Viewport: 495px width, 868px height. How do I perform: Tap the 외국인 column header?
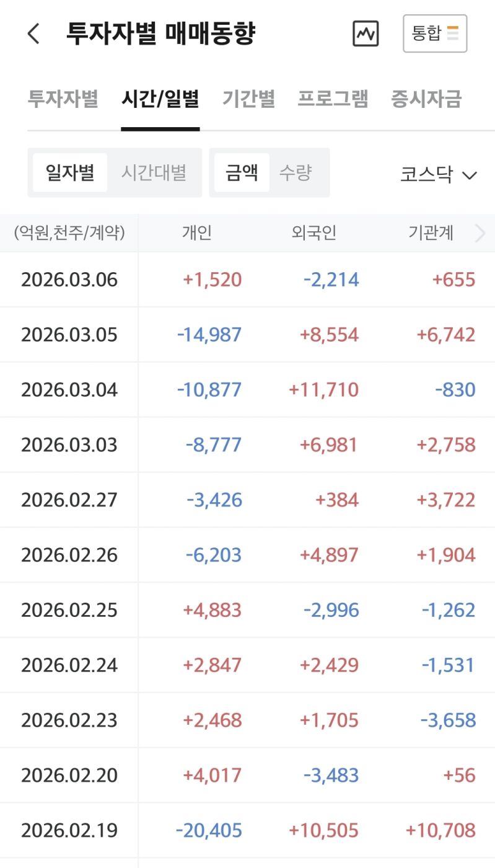[313, 233]
